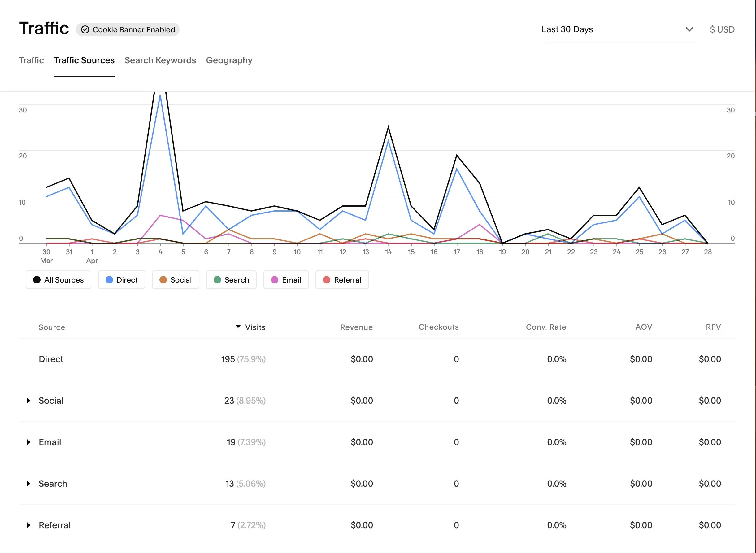Image resolution: width=756 pixels, height=553 pixels.
Task: Open the Geography tab
Action: (x=229, y=60)
